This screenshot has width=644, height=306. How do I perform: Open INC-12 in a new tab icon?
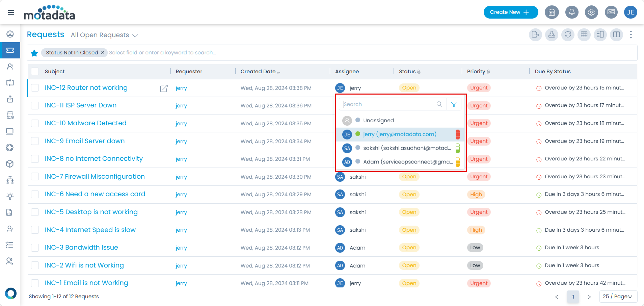click(x=164, y=88)
